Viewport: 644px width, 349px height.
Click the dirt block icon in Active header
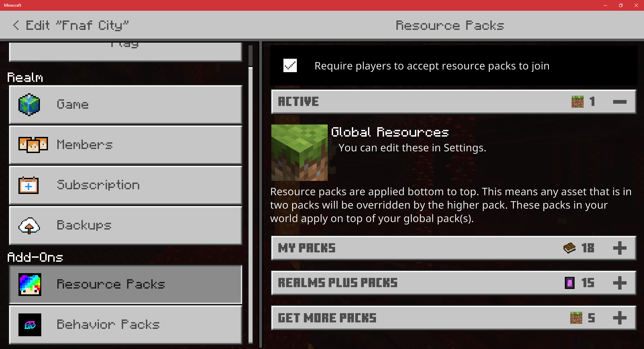tap(578, 102)
